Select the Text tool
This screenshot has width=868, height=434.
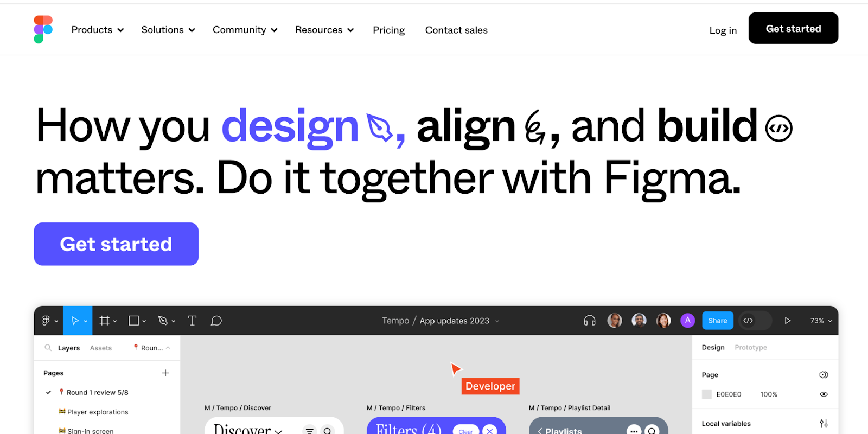(x=192, y=321)
